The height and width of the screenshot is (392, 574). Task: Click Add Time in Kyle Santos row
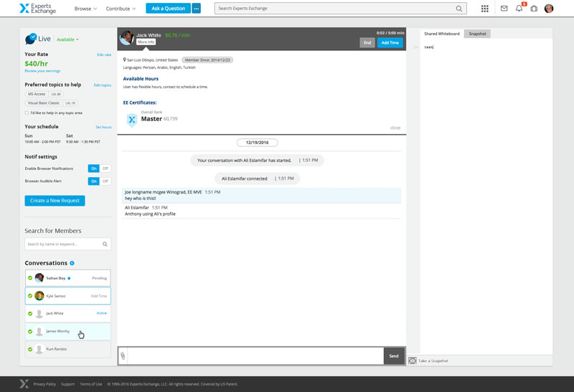99,296
